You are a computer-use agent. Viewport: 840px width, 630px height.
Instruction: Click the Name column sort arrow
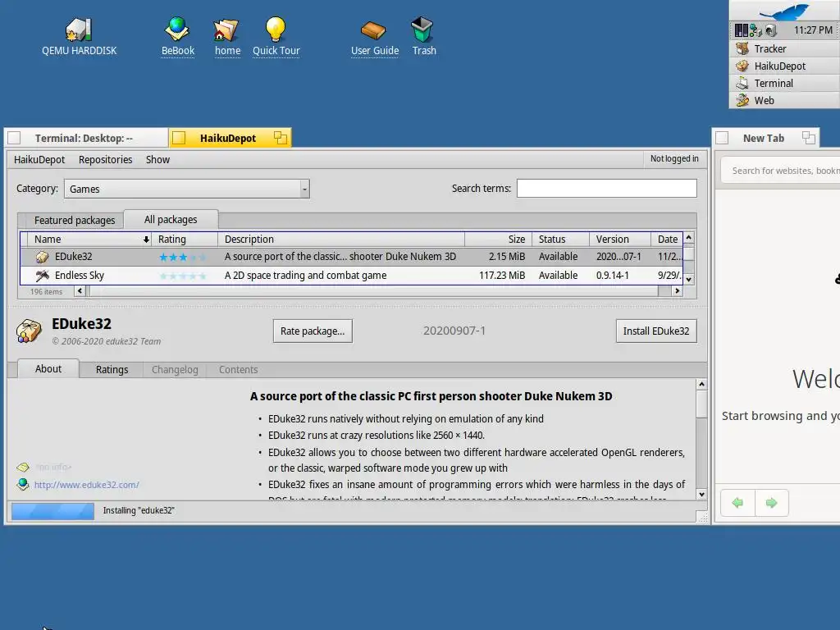(146, 240)
